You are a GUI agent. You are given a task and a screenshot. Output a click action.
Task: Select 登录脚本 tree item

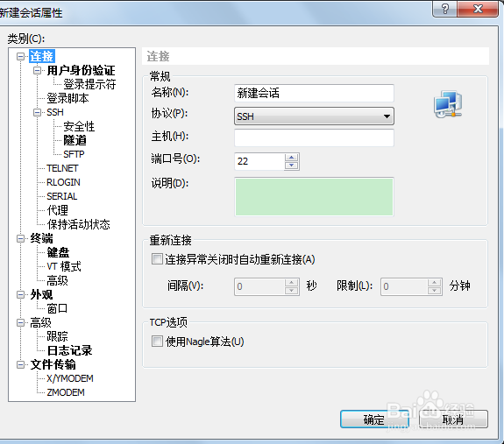pos(67,98)
